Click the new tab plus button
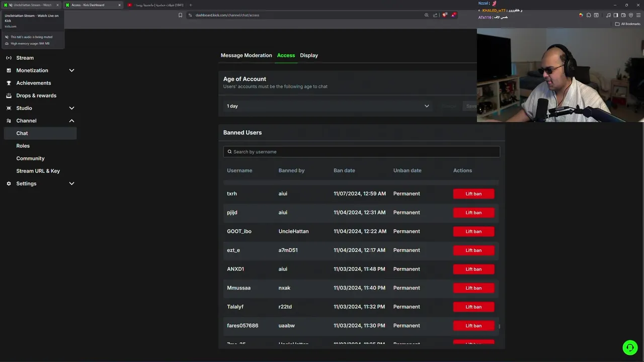Image resolution: width=644 pixels, height=362 pixels. point(191,5)
